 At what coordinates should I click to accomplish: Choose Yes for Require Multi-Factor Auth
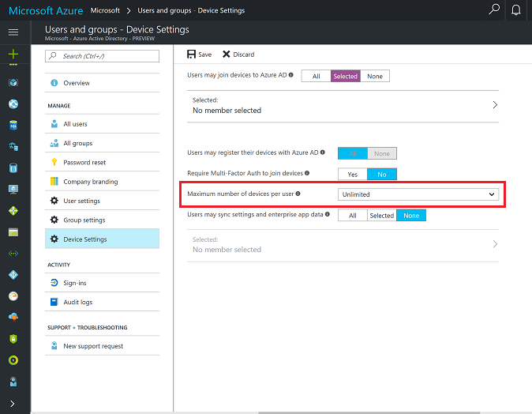tap(352, 174)
